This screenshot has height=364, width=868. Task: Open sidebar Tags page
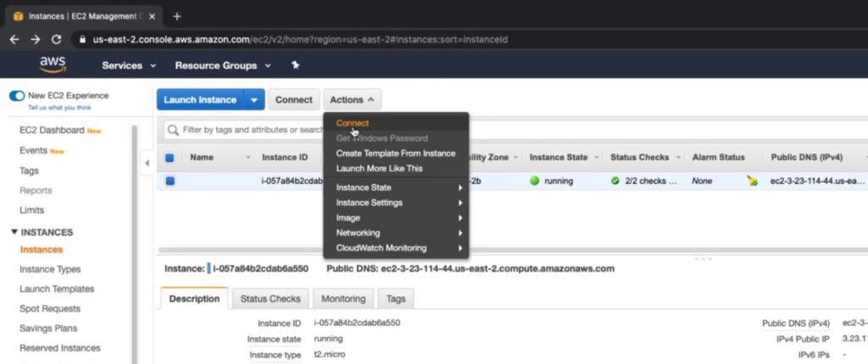29,171
